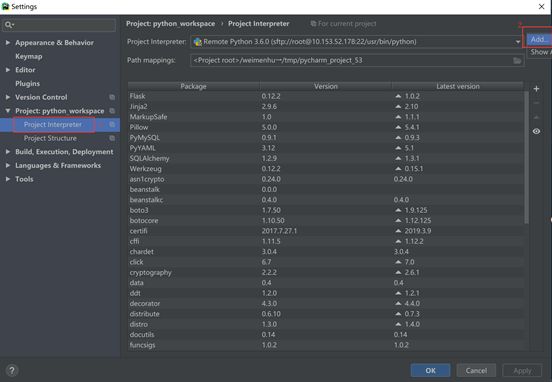
Task: Click the help question mark icon
Action: click(12, 370)
